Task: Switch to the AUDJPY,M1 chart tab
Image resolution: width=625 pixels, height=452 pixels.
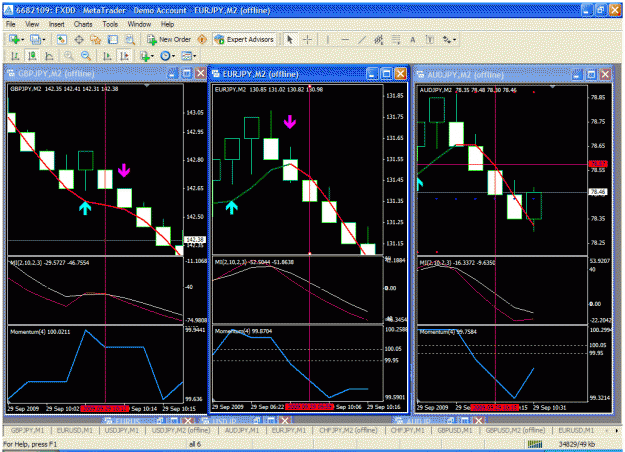Action: click(242, 430)
